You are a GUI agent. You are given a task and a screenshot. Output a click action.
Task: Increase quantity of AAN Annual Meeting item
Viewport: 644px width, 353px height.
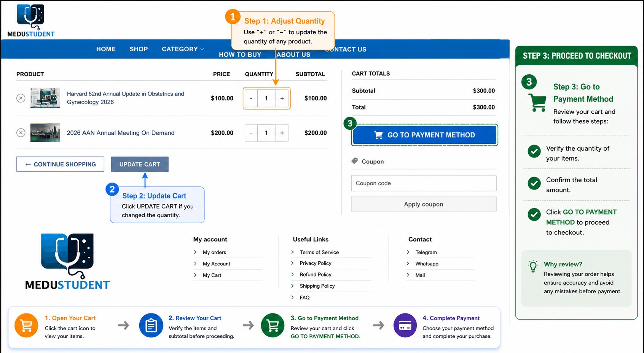click(x=282, y=133)
